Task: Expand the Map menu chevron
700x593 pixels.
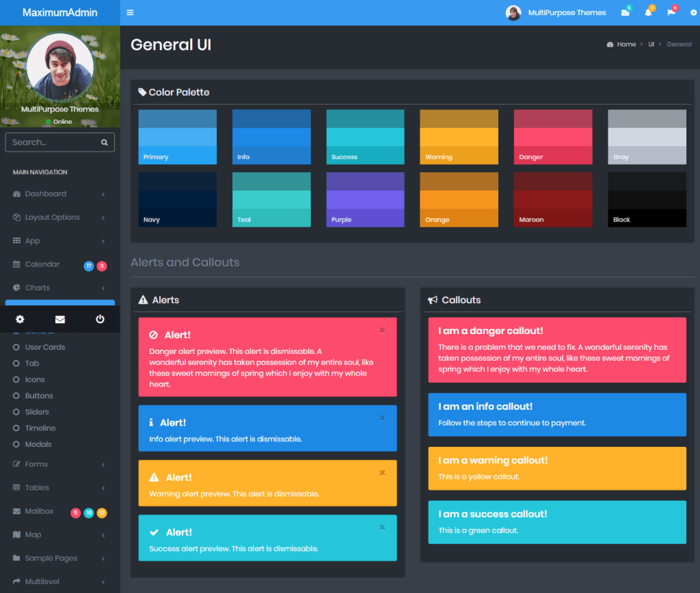Action: coord(103,535)
